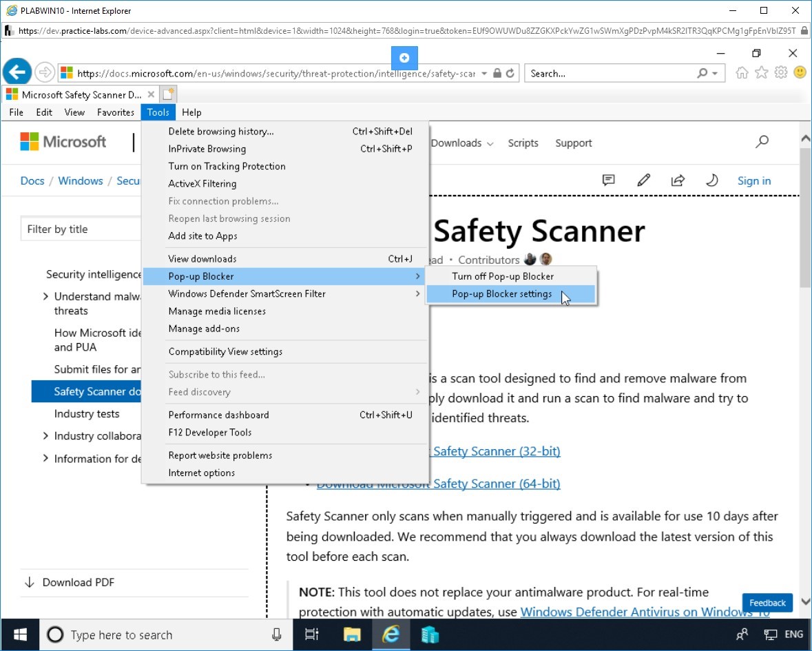
Task: Open the Windows Start button
Action: pos(20,634)
